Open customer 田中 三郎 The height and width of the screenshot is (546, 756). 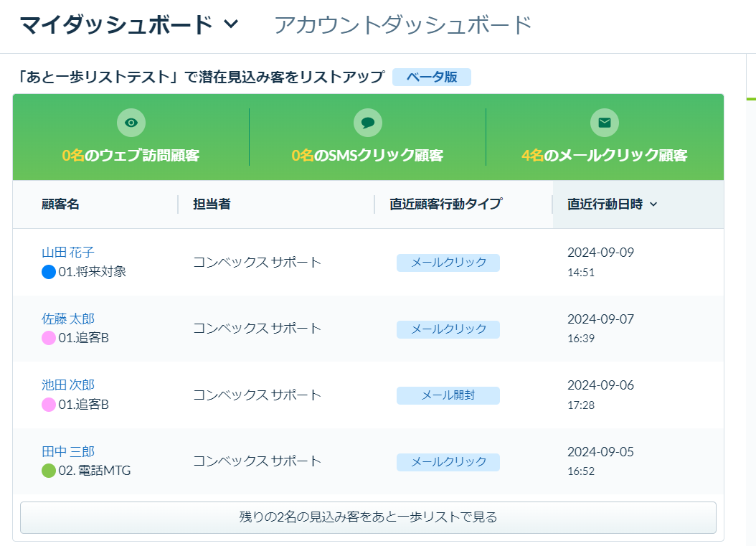[68, 451]
